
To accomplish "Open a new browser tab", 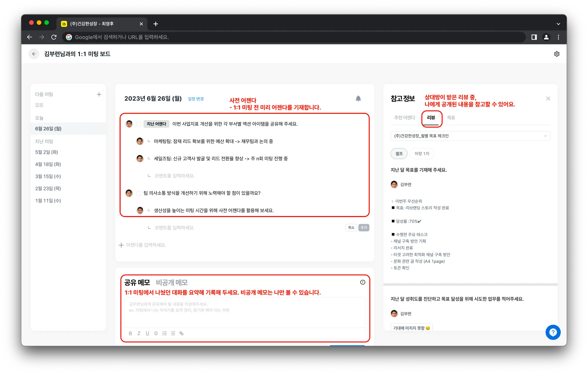I will (x=156, y=24).
